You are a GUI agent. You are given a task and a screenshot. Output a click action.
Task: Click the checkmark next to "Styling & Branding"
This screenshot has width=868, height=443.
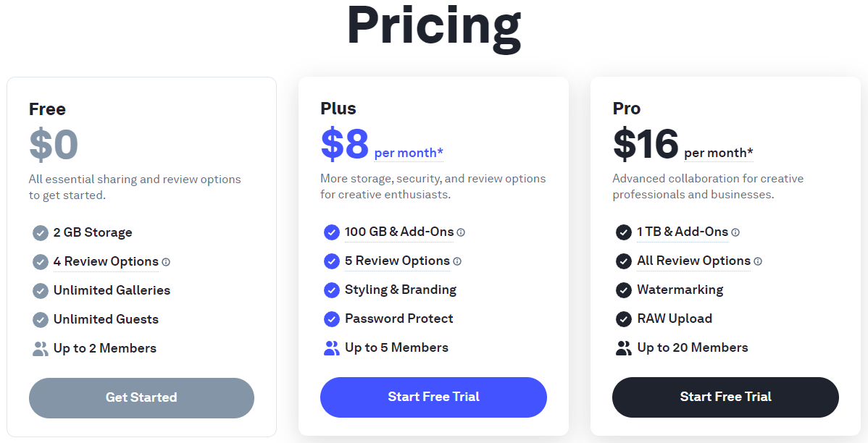pyautogui.click(x=332, y=290)
